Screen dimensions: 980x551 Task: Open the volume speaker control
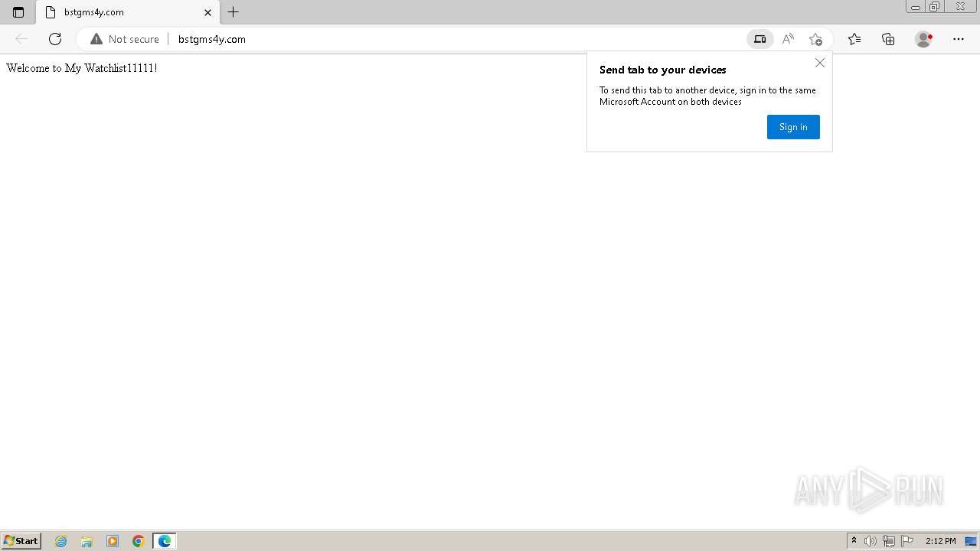click(871, 541)
